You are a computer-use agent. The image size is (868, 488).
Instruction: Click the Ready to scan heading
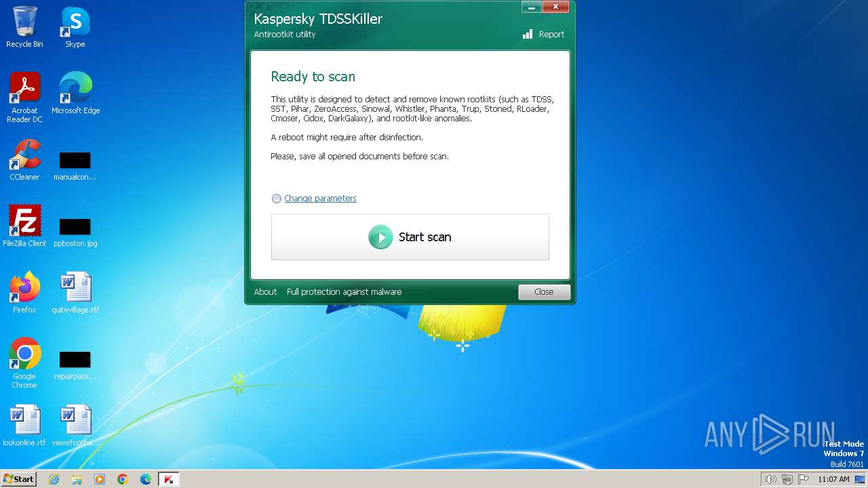click(313, 77)
